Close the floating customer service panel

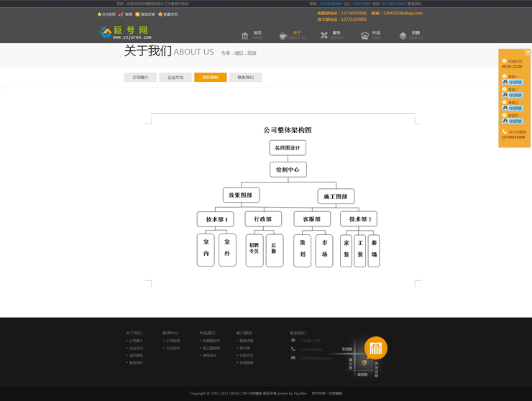point(527,52)
